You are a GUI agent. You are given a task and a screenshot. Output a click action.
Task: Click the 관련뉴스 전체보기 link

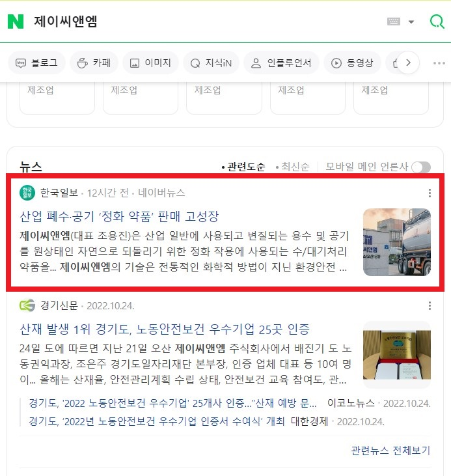pyautogui.click(x=390, y=451)
